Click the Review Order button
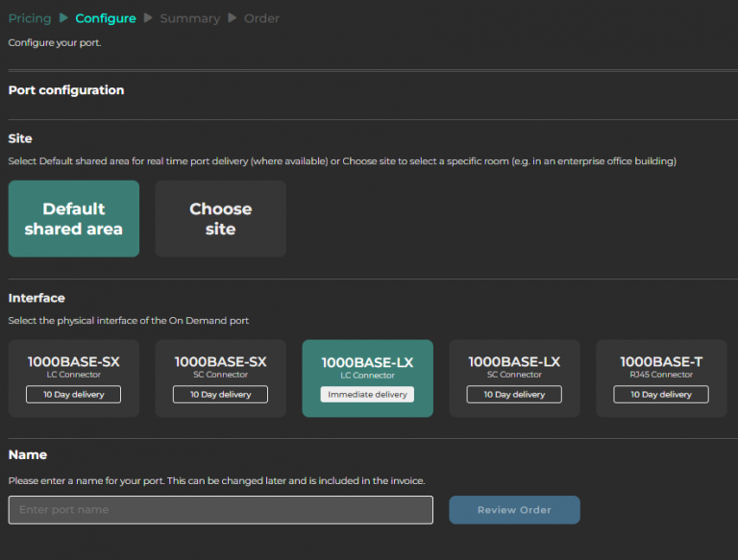 [514, 510]
